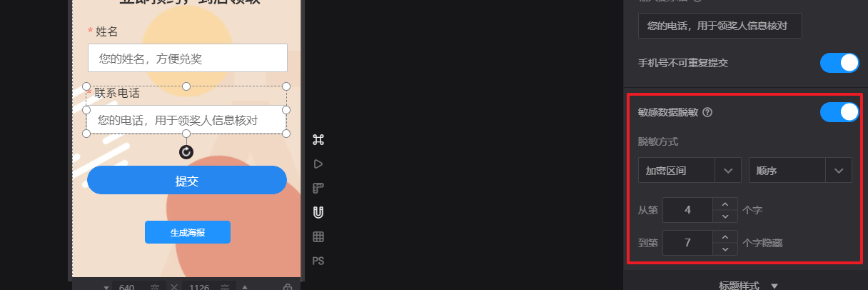The height and width of the screenshot is (290, 868).
Task: Click the 提交 button on canvas
Action: (187, 180)
